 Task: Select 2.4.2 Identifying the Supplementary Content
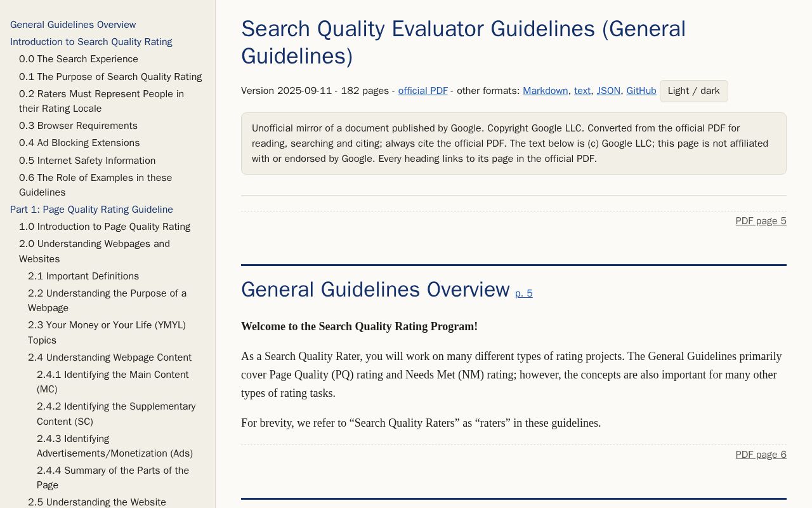pos(116,414)
